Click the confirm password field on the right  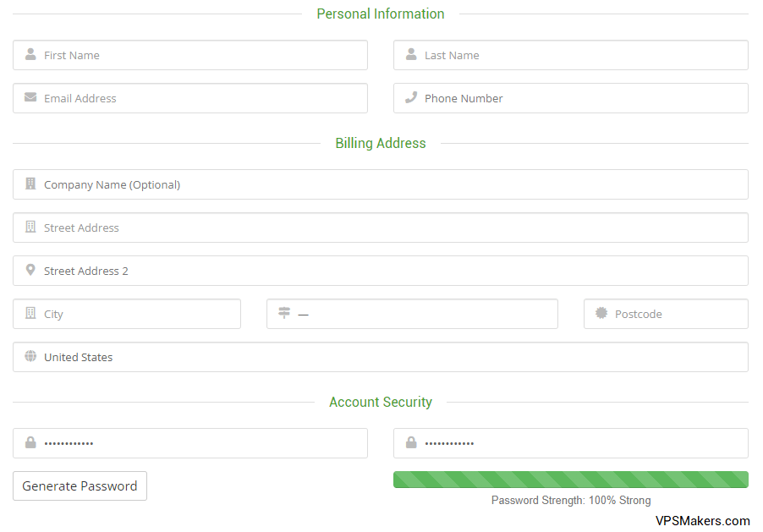point(571,443)
